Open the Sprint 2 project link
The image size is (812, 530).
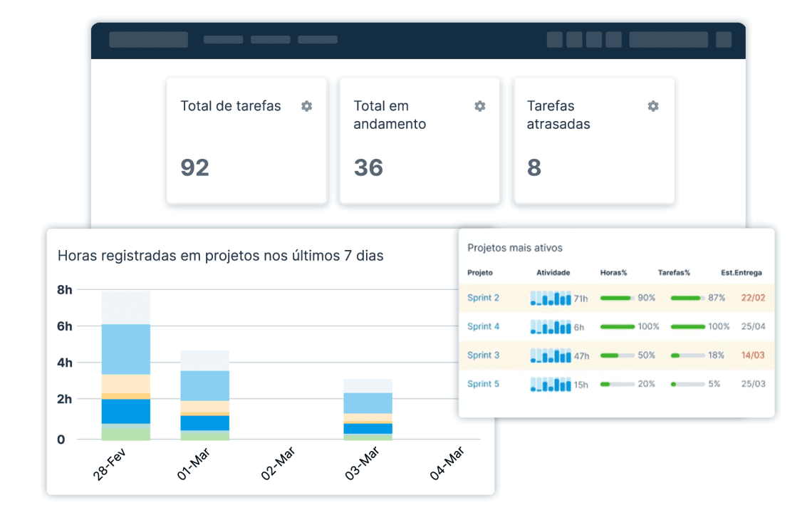483,298
